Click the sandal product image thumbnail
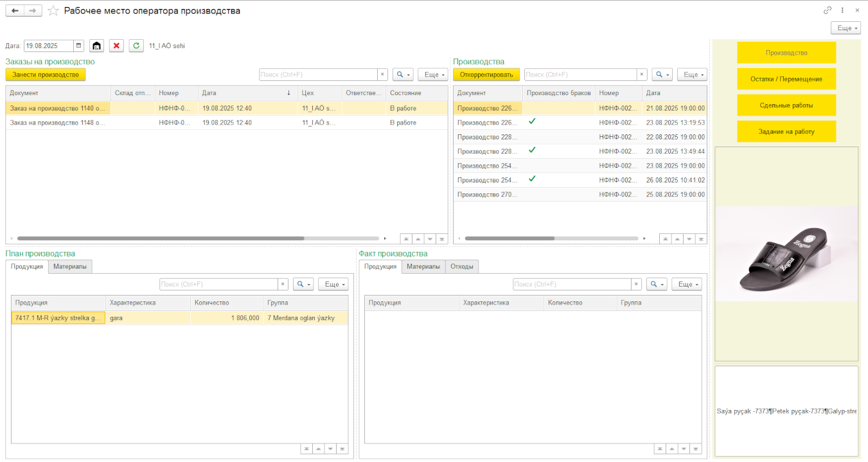This screenshot has width=868, height=462. click(x=786, y=254)
